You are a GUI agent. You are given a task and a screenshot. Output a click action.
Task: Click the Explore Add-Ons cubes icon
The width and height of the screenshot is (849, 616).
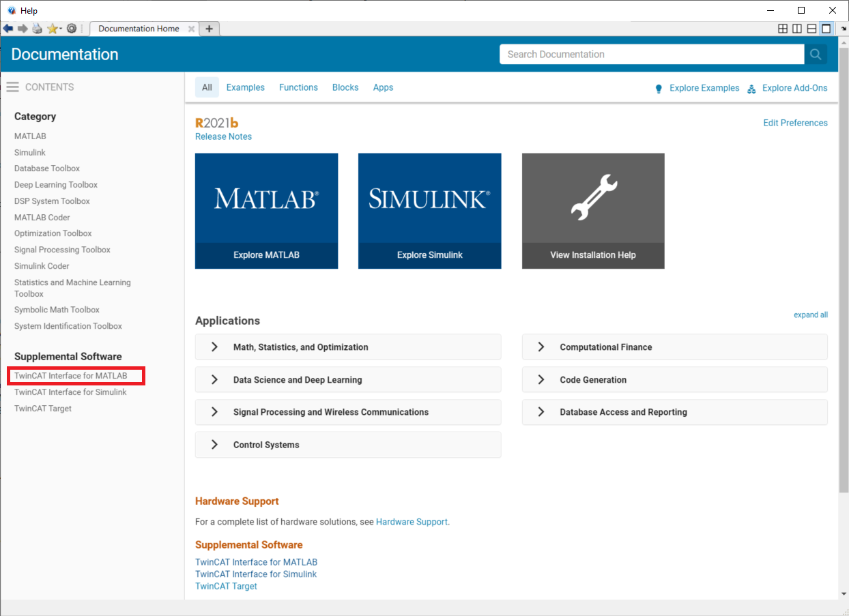pyautogui.click(x=751, y=89)
